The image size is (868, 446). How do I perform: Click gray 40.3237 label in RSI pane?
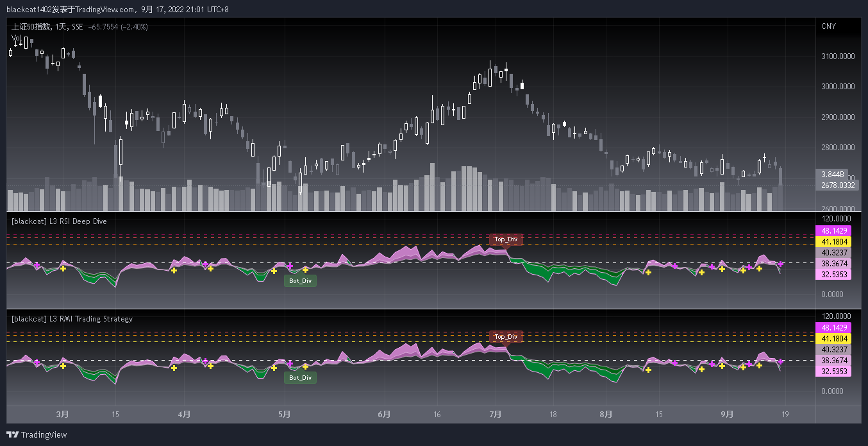tap(833, 252)
